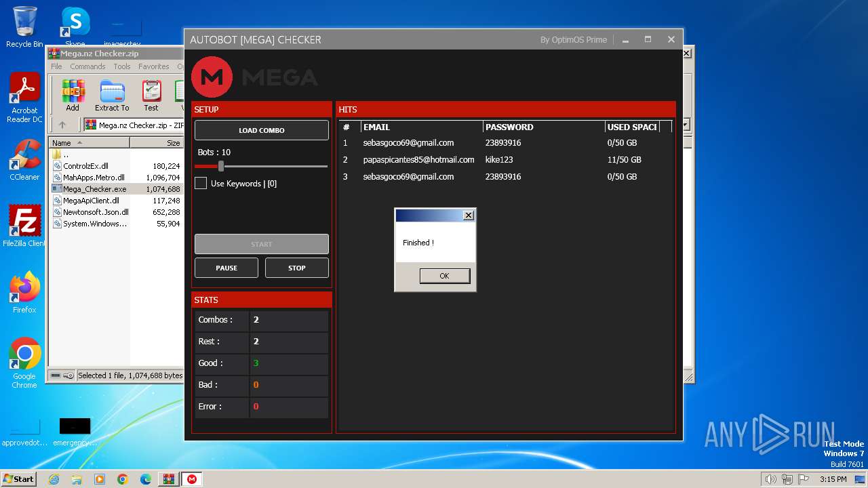Image resolution: width=868 pixels, height=488 pixels.
Task: Click the LOAD COMBO button
Action: tap(262, 130)
